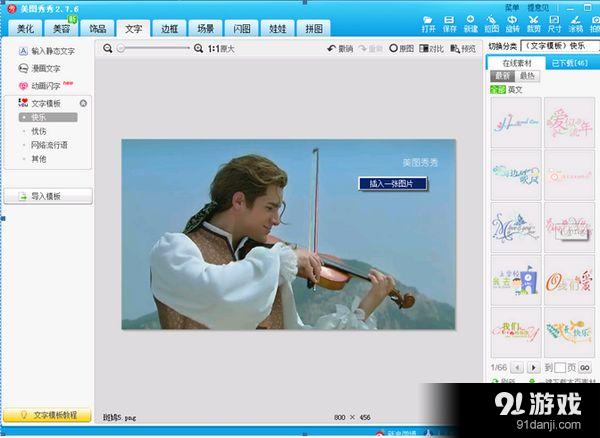
Task: Choose 输入静态文字 static text option
Action: 47,51
